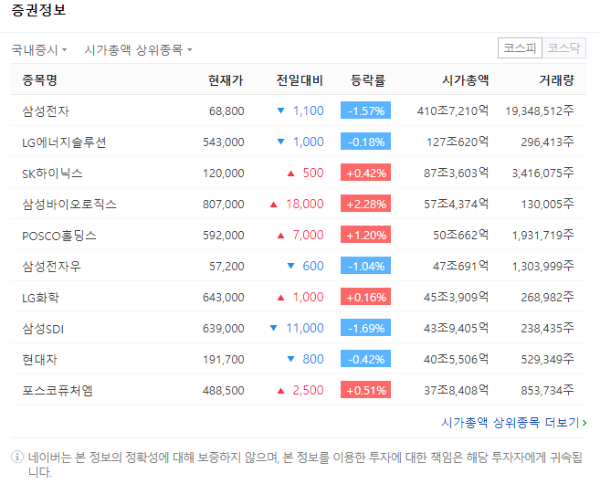Click the 130,005주 trading volume
Image resolution: width=600 pixels, height=484 pixels.
[548, 204]
